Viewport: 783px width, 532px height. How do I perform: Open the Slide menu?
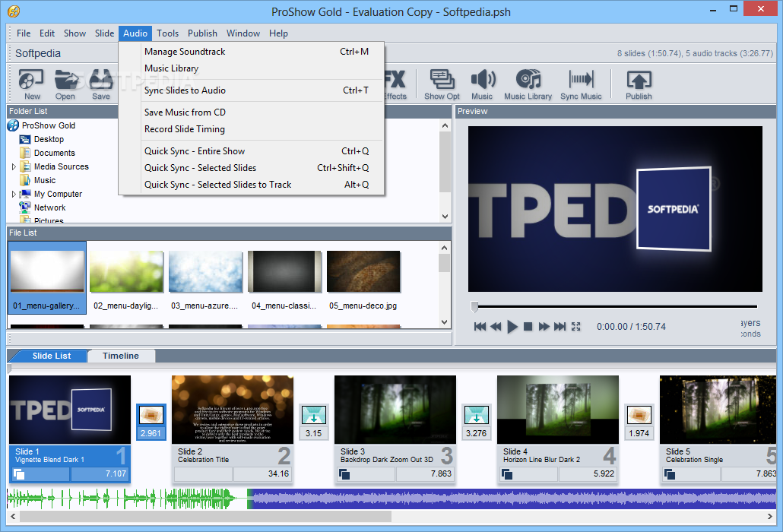[104, 33]
